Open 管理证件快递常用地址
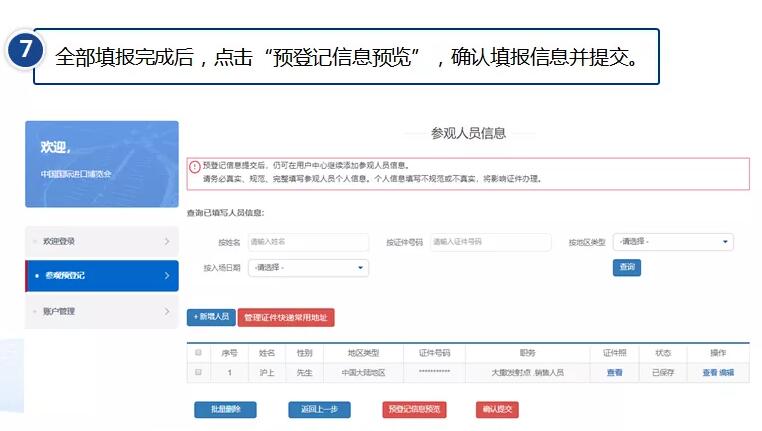 tap(286, 317)
